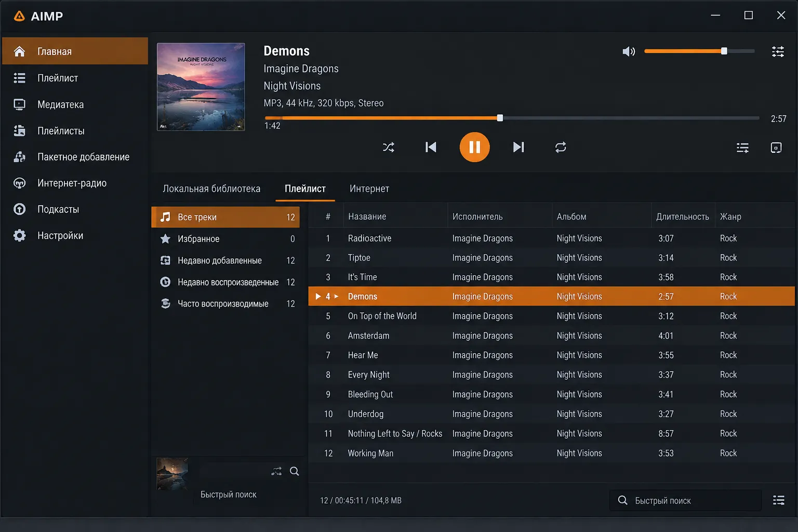Image resolution: width=798 pixels, height=532 pixels.
Task: Click the playlist queue icon beside player
Action: pyautogui.click(x=742, y=148)
